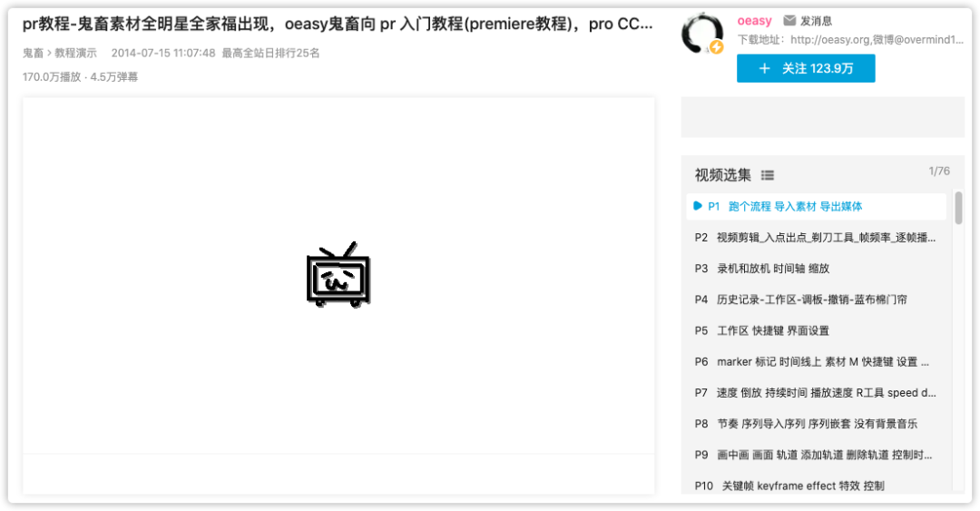Select episode P3 录机和放机 时间轴 缩放
This screenshot has width=980, height=511.
tap(816, 269)
